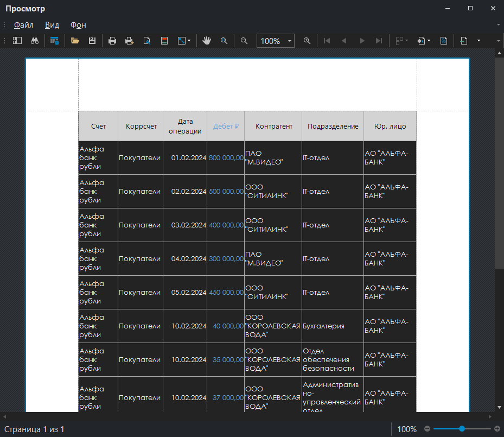Click the zoom out toolbar icon

[244, 41]
